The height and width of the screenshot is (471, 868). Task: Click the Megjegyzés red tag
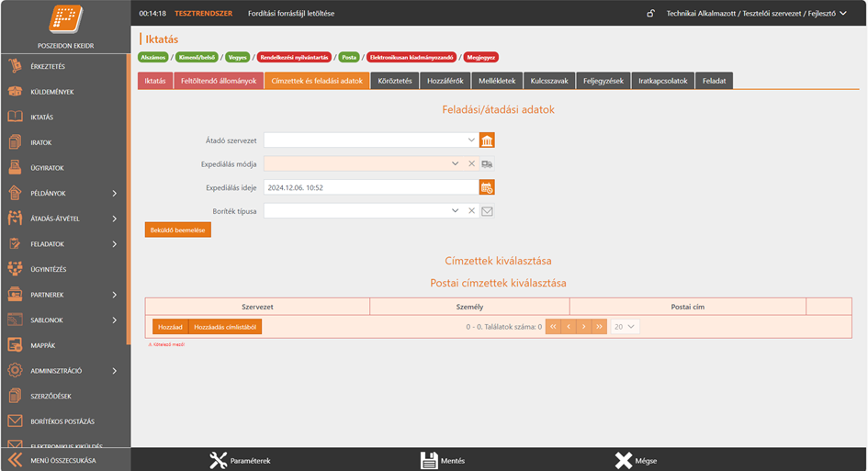(480, 57)
